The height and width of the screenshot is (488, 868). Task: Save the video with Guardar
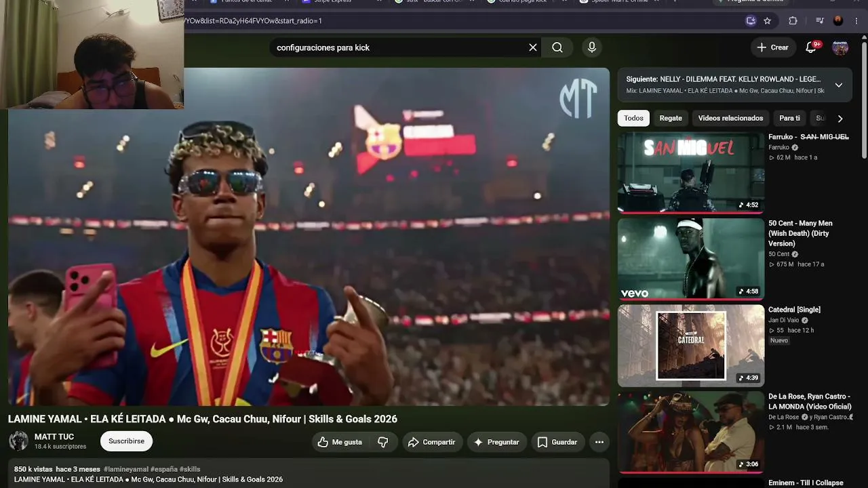pyautogui.click(x=557, y=442)
